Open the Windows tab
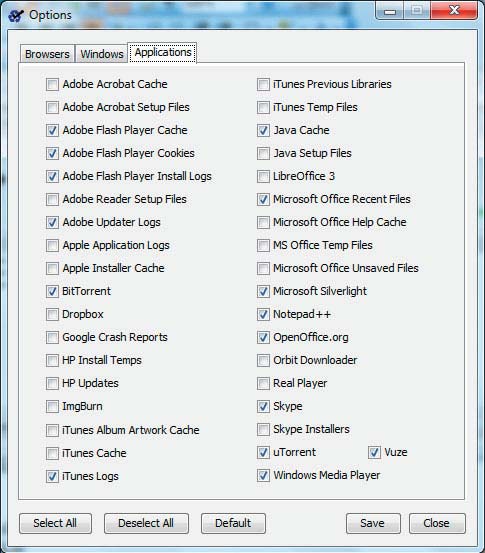 point(102,54)
